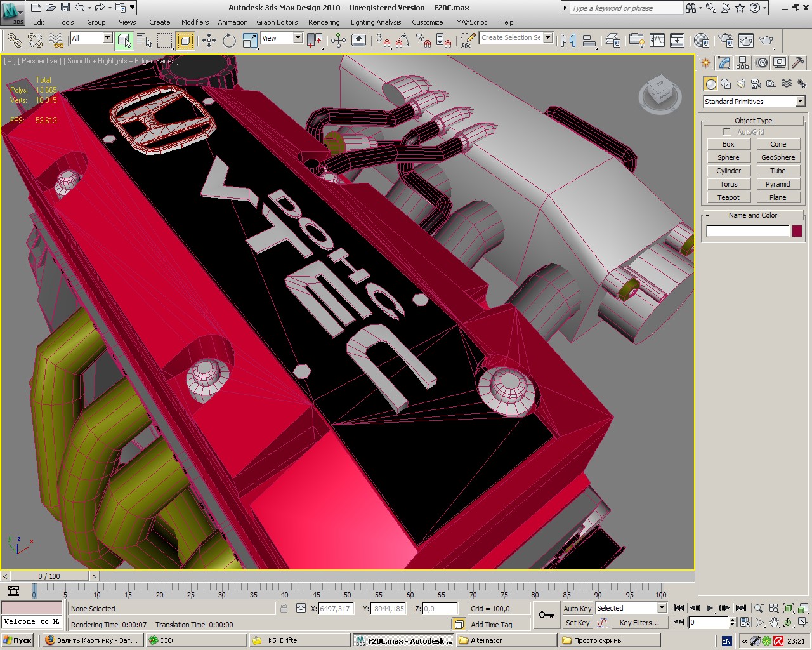Open the Utilities command panel

(798, 63)
